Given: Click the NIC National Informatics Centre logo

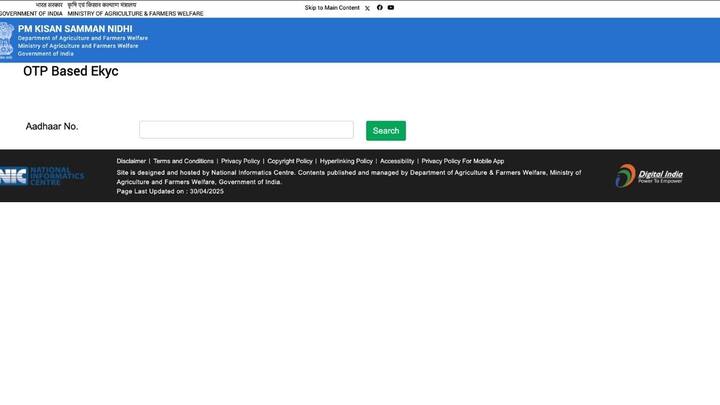Looking at the screenshot, I should (x=42, y=176).
